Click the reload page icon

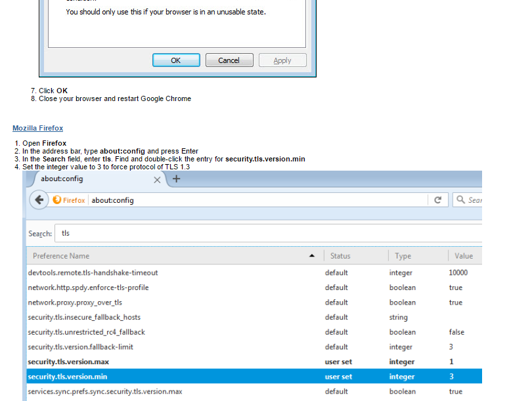(x=437, y=200)
